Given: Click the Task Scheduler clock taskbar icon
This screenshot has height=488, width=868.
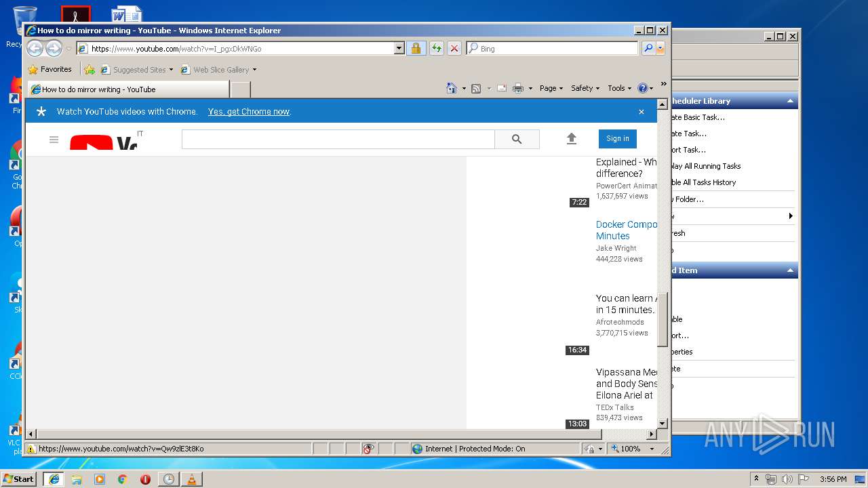Looking at the screenshot, I should (169, 479).
